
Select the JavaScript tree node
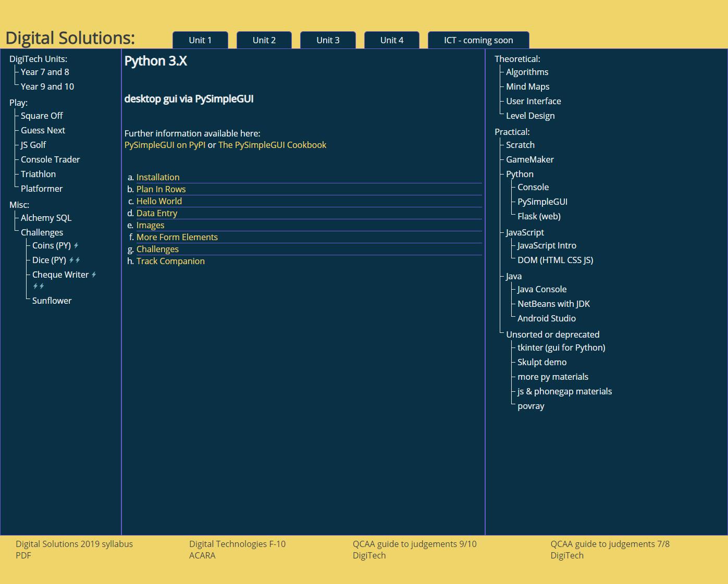click(x=525, y=232)
